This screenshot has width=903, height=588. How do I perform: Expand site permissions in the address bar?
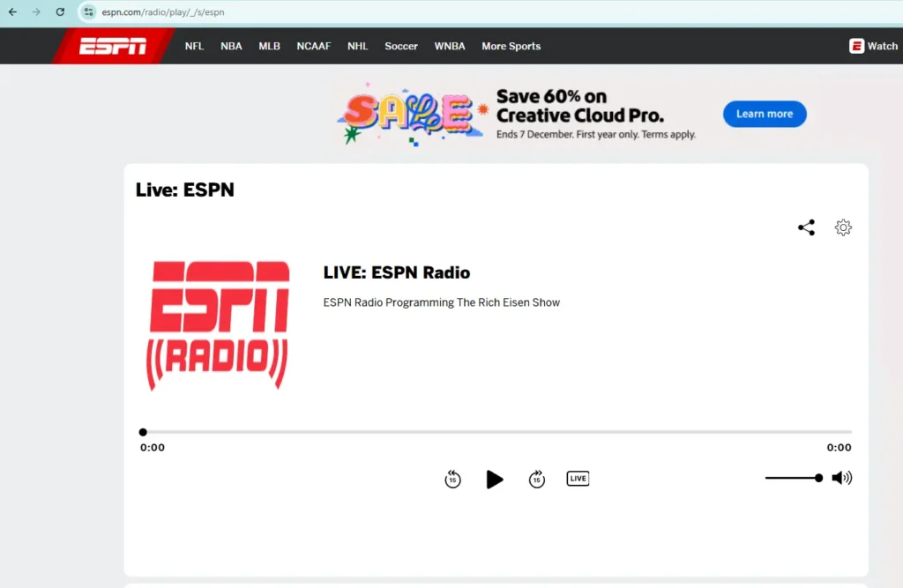pyautogui.click(x=87, y=11)
